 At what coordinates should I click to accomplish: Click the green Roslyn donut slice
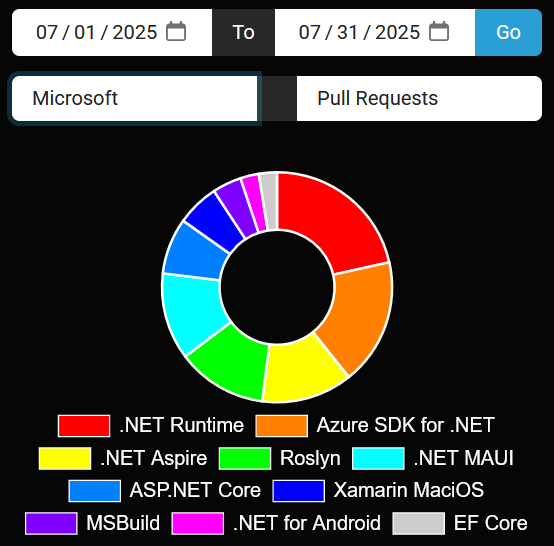point(231,360)
